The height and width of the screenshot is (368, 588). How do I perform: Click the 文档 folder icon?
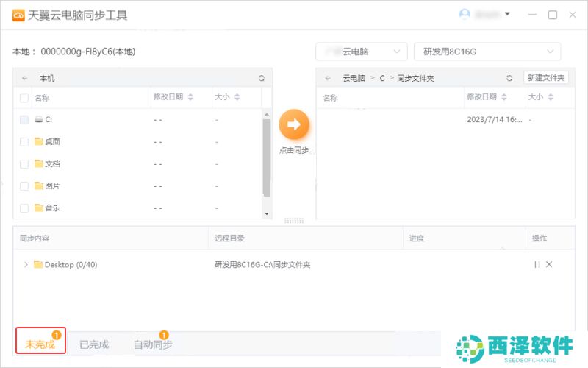click(38, 163)
